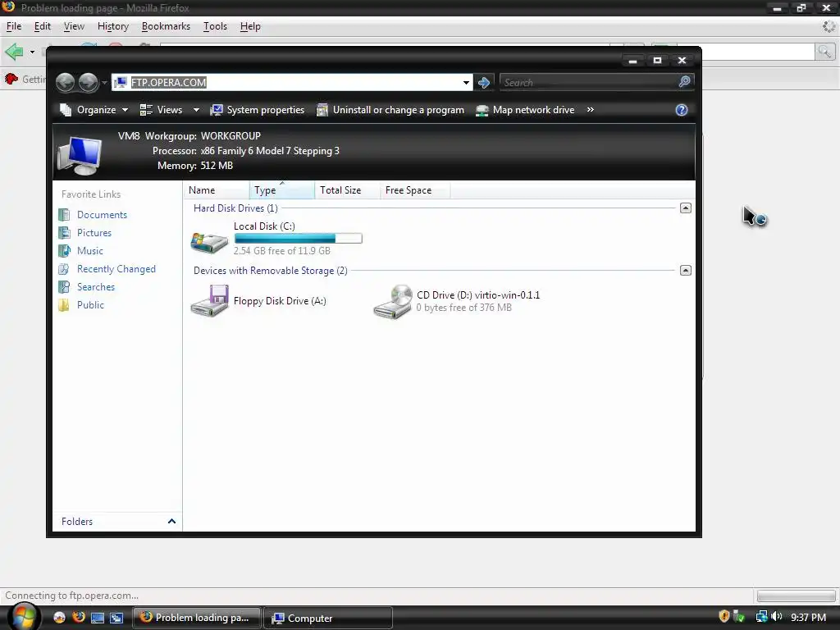The width and height of the screenshot is (840, 630).
Task: Open Firefox Back history dropdown arrow
Action: [32, 52]
